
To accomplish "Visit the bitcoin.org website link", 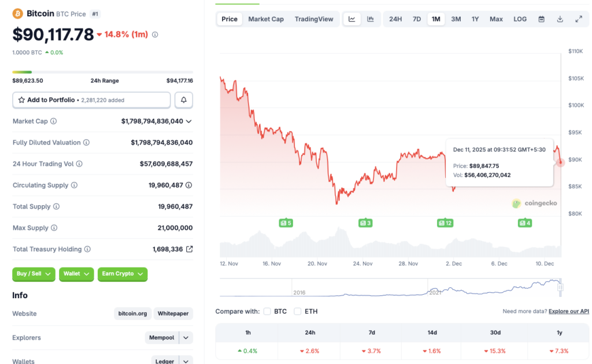I will tap(132, 313).
